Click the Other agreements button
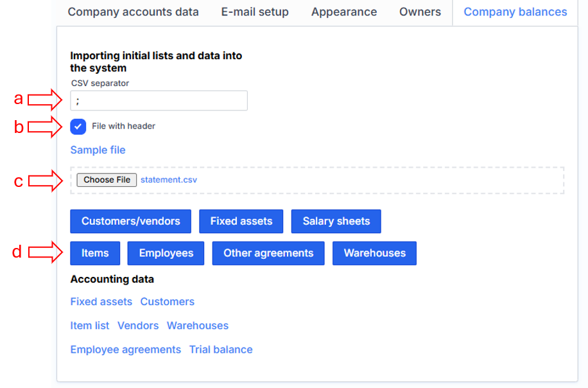The image size is (588, 388). tap(268, 254)
